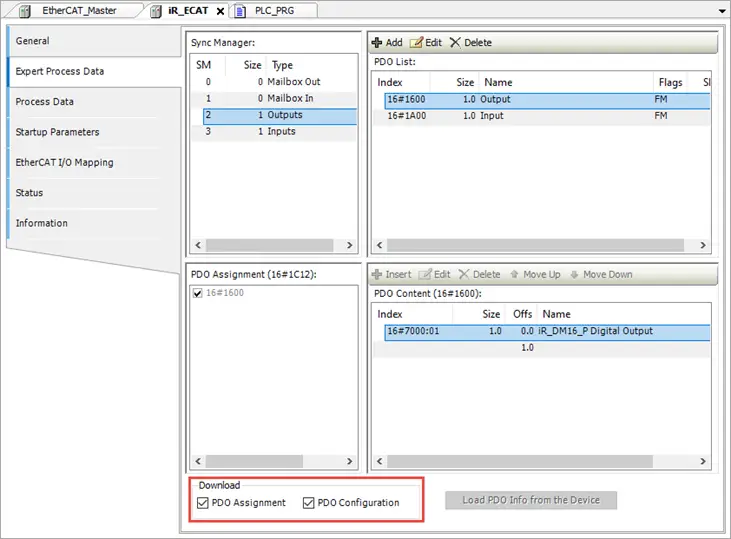Image resolution: width=731 pixels, height=539 pixels.
Task: Open the Startup Parameters page
Action: coord(95,132)
